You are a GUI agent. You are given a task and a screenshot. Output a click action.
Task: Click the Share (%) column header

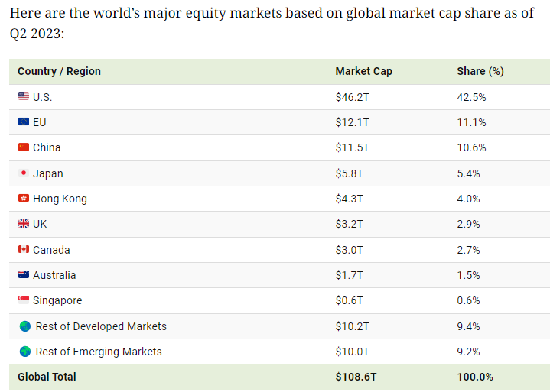[480, 71]
